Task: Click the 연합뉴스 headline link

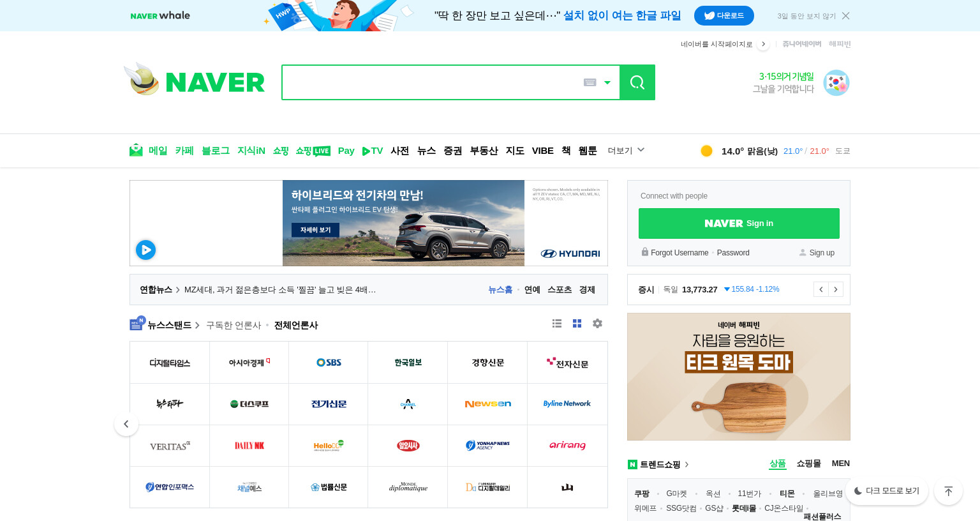Action: (280, 290)
